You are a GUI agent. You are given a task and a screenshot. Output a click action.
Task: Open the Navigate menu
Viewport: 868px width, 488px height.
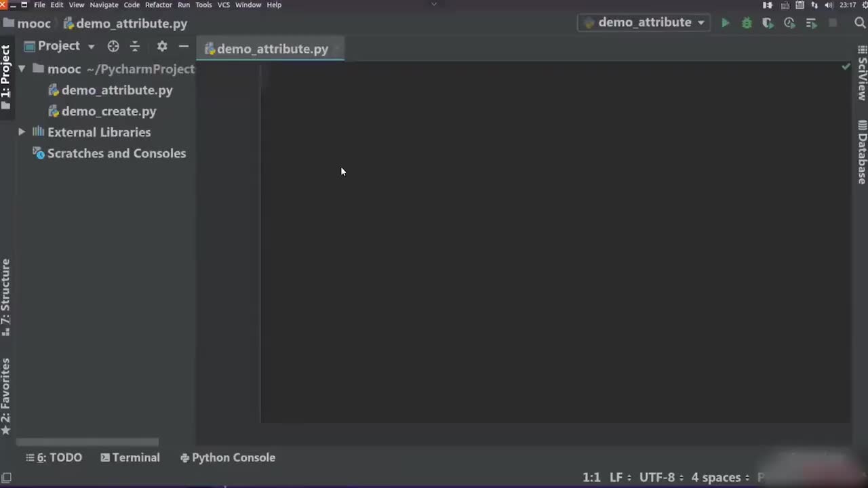pyautogui.click(x=104, y=5)
